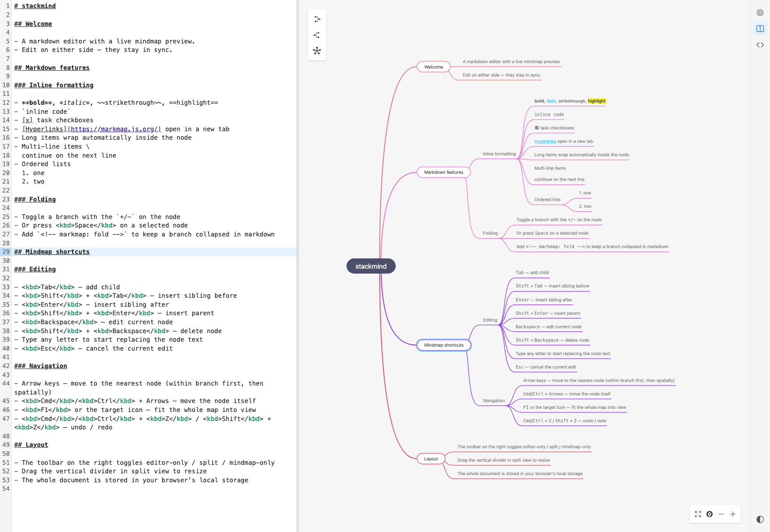Place cursor on '## Layout' editor heading

pos(31,445)
